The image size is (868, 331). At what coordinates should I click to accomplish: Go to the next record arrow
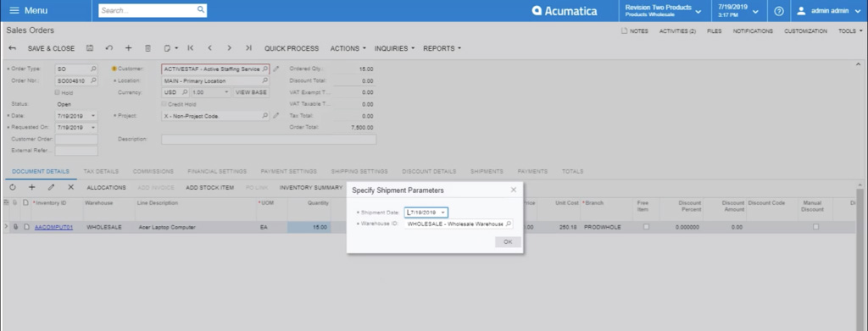coord(229,48)
